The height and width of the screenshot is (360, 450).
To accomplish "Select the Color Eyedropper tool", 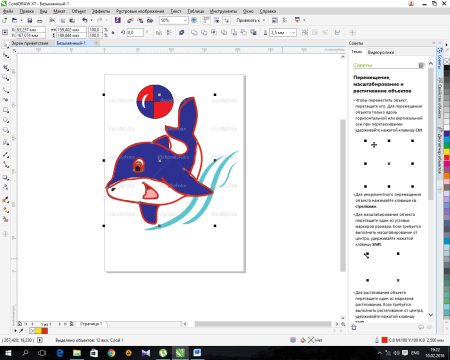I will click(6, 199).
